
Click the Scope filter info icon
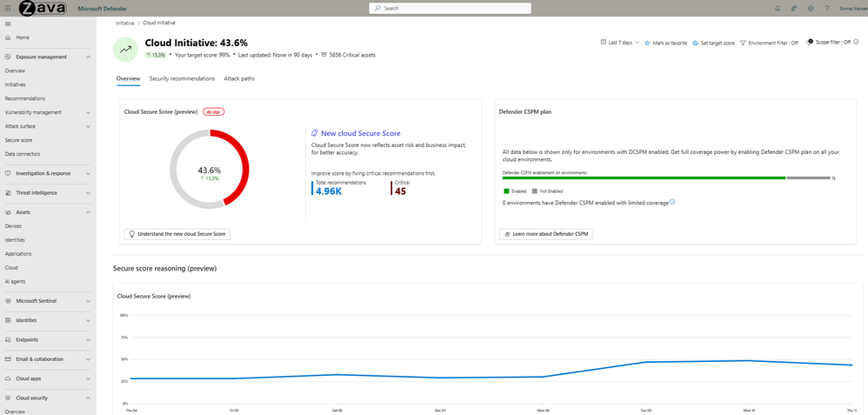pos(856,42)
